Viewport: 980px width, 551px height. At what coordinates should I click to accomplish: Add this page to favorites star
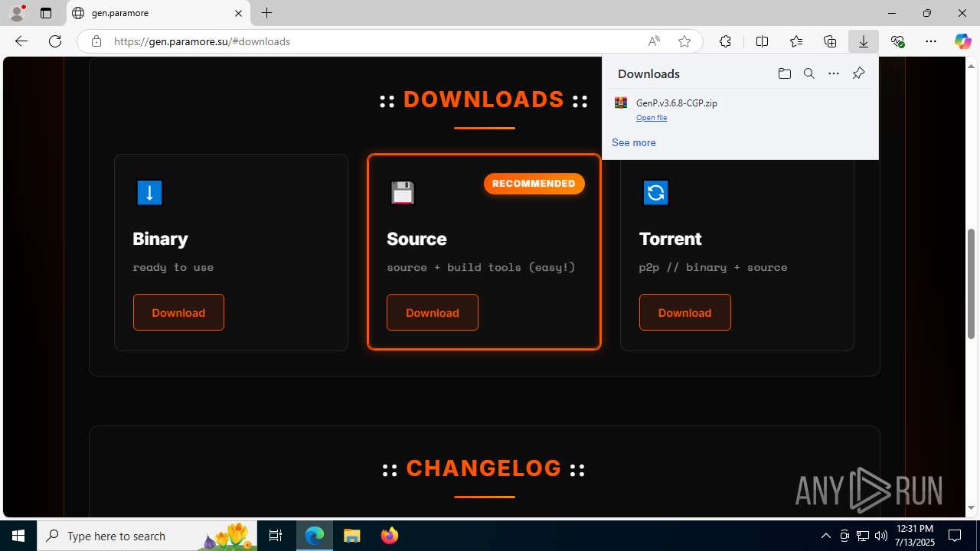click(x=684, y=41)
